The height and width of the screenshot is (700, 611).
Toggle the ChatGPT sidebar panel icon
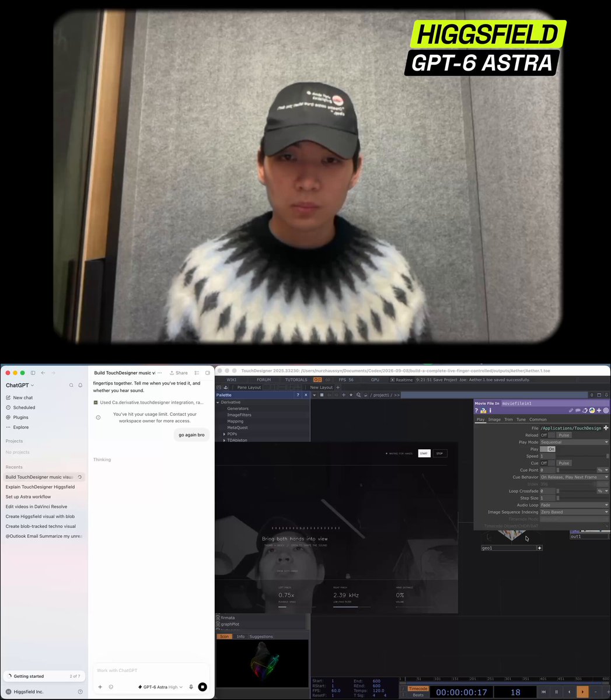33,373
